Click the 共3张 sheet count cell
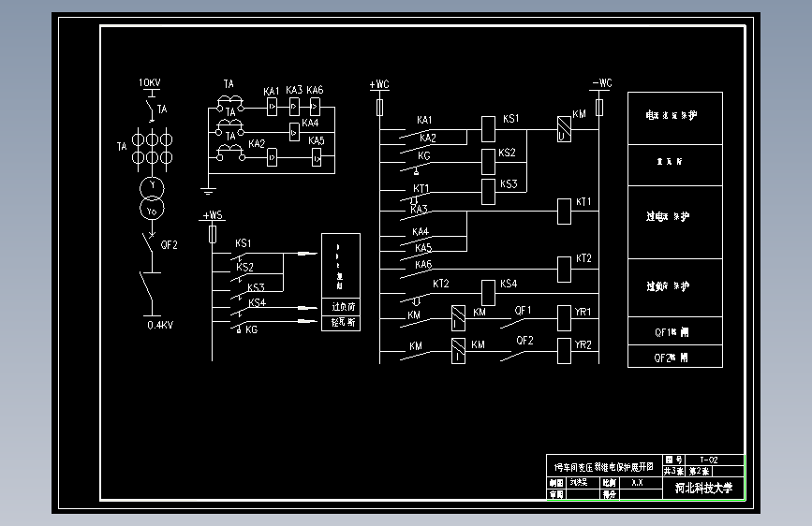Screen dimensions: 812x526 point(674,471)
